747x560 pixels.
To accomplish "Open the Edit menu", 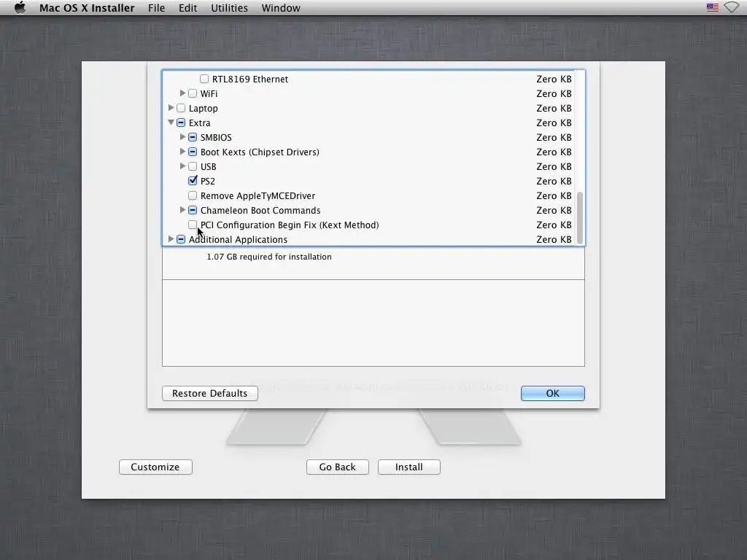I will [187, 8].
